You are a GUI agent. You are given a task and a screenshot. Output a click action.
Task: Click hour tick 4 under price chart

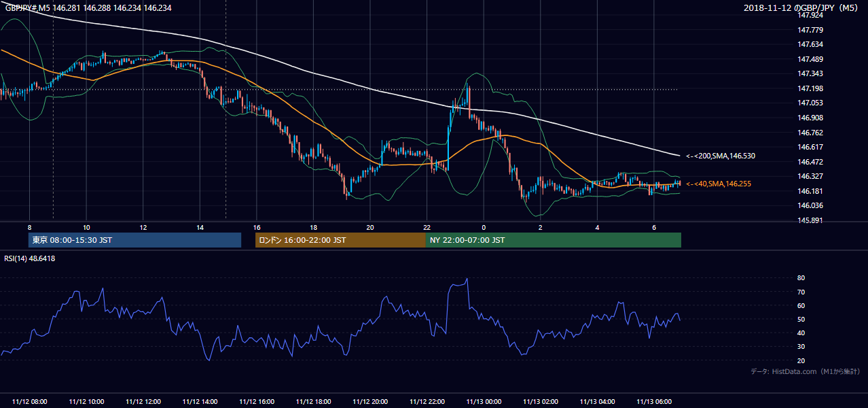click(x=597, y=227)
